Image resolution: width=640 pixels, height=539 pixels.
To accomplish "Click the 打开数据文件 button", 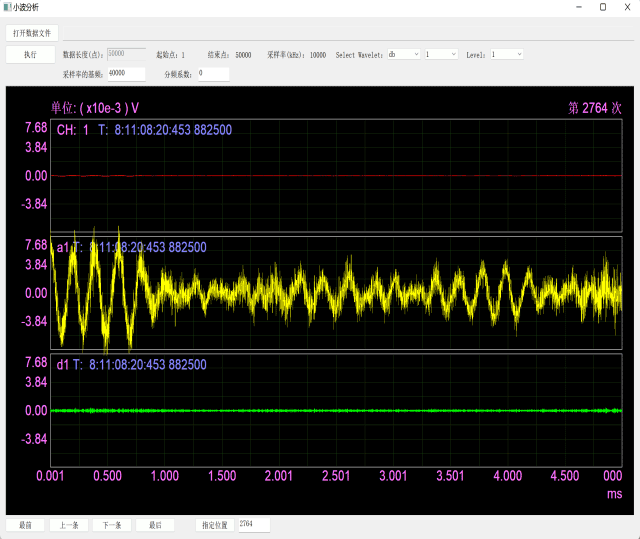I will 32,33.
